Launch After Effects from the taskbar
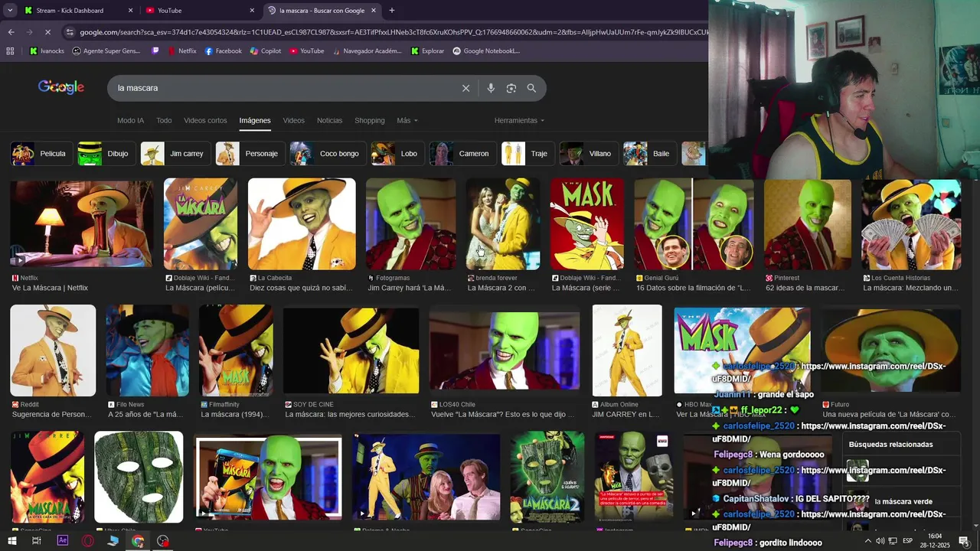This screenshot has height=551, width=980. coord(63,541)
